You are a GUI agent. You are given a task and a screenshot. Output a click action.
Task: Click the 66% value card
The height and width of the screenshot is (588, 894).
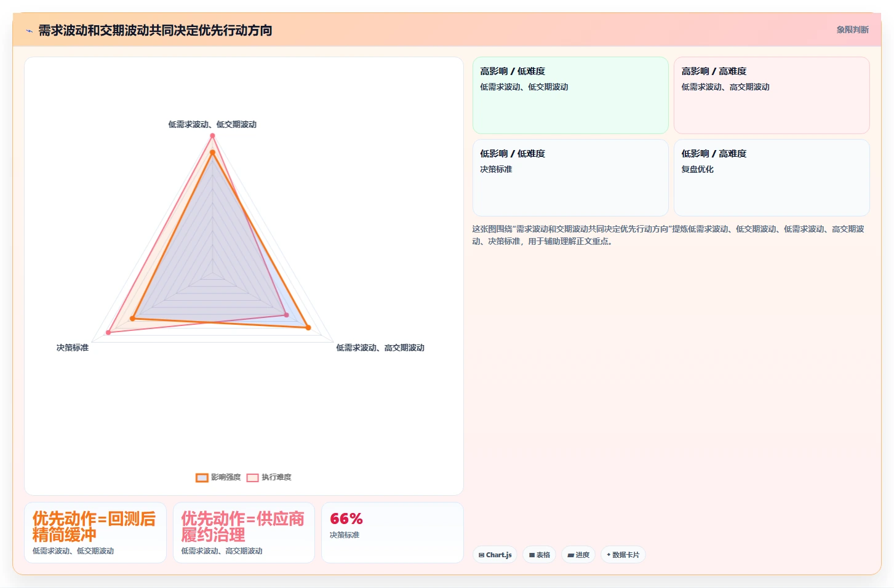click(x=393, y=533)
